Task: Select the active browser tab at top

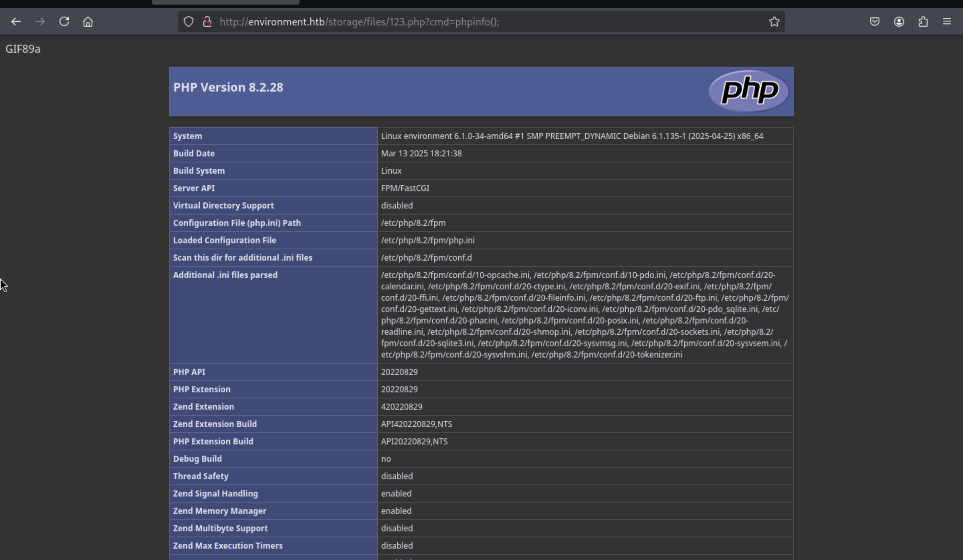Action: (225, 2)
